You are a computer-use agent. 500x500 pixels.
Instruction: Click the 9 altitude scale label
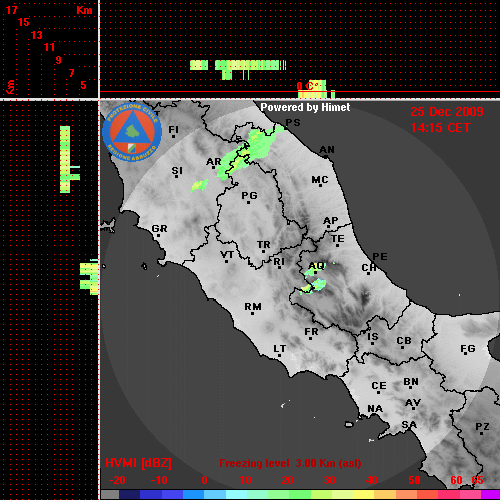pyautogui.click(x=59, y=60)
